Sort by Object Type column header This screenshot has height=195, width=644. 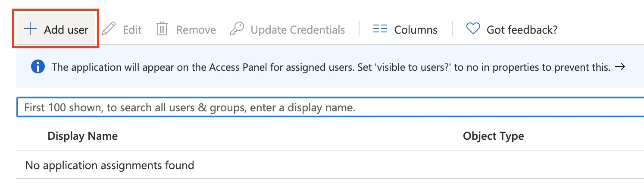point(493,136)
